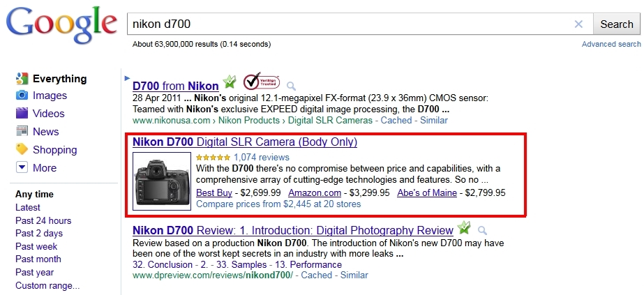Click Abe's of Maine price $2,799.95
644x295 pixels.
(486, 193)
